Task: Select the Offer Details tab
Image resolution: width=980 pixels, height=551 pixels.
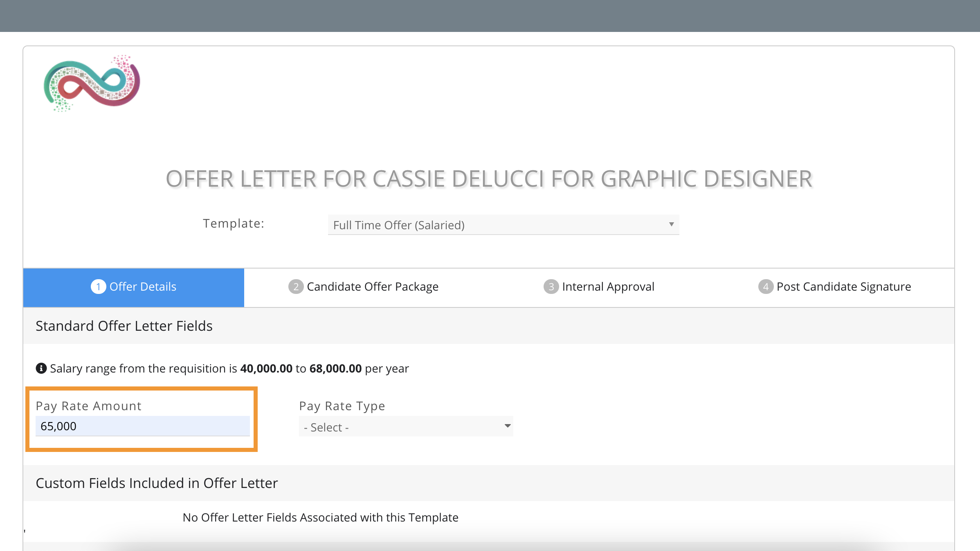Action: coord(134,287)
